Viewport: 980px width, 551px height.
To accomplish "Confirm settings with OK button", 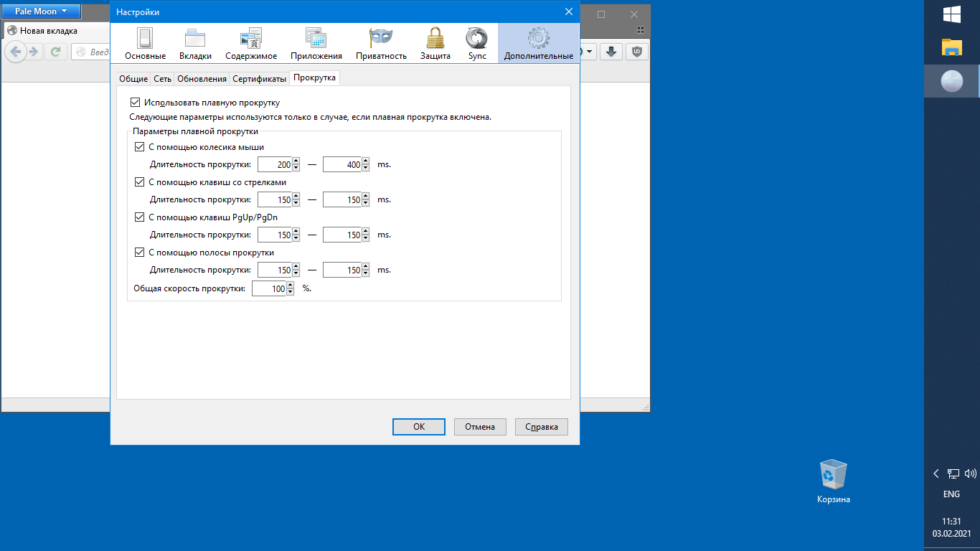I will (419, 427).
